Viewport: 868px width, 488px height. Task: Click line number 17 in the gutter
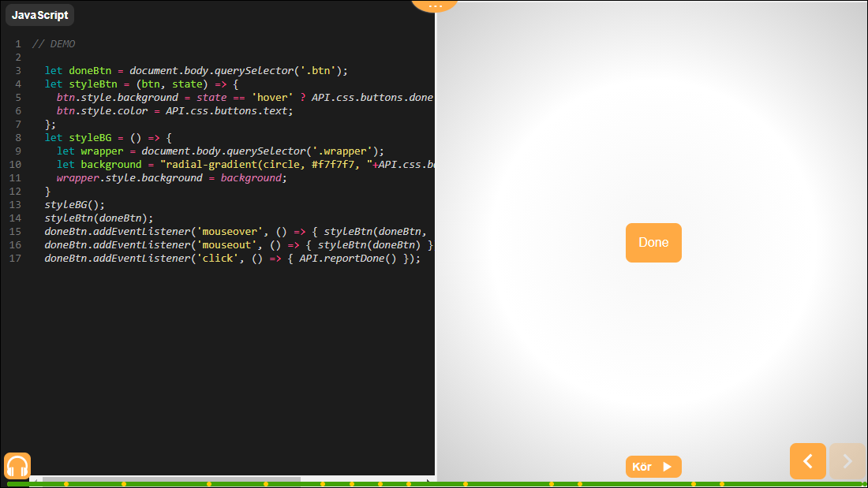pyautogui.click(x=16, y=259)
